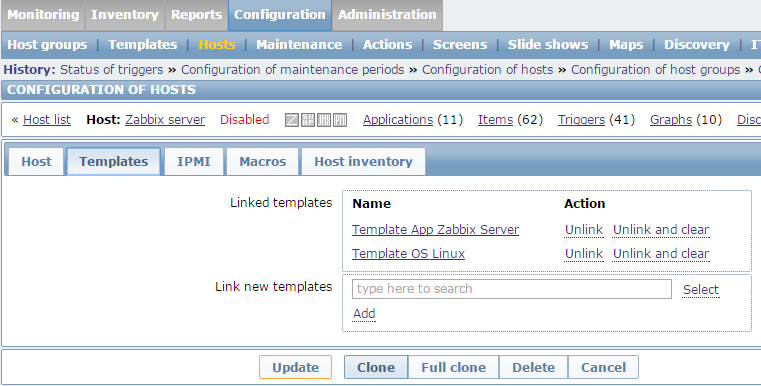
Task: Click the Zabbix agent availability icon
Action: (x=292, y=119)
